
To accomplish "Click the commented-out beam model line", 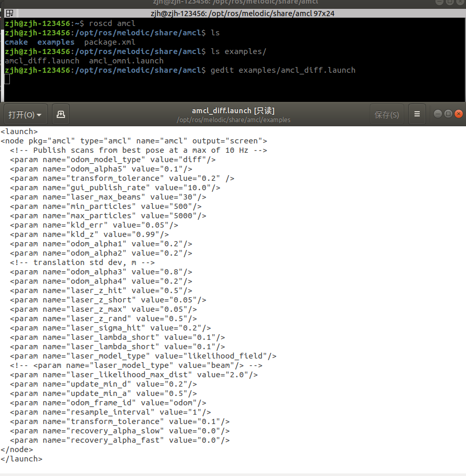I will click(136, 365).
